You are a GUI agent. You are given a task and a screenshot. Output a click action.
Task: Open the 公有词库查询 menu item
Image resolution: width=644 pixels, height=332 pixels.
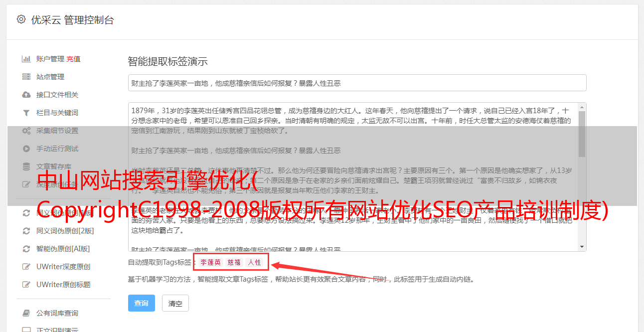click(57, 313)
